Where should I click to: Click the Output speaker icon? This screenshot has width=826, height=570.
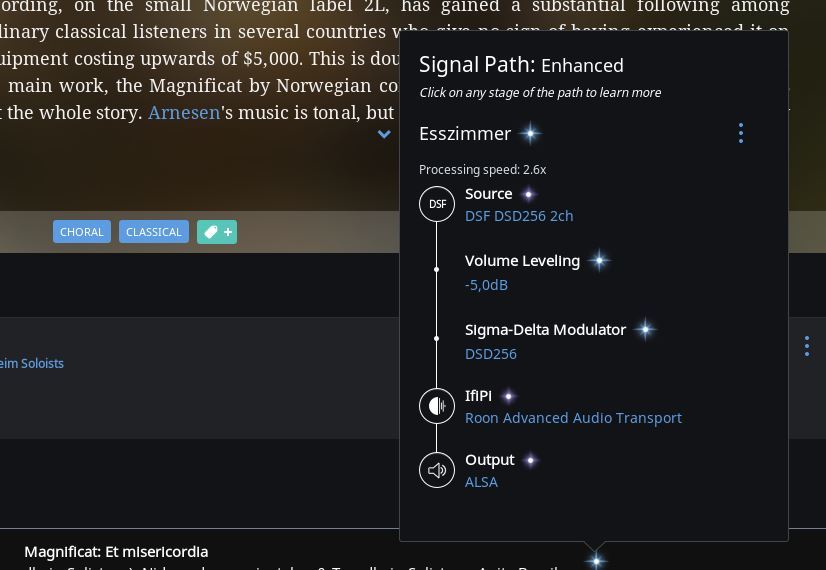pyautogui.click(x=437, y=470)
